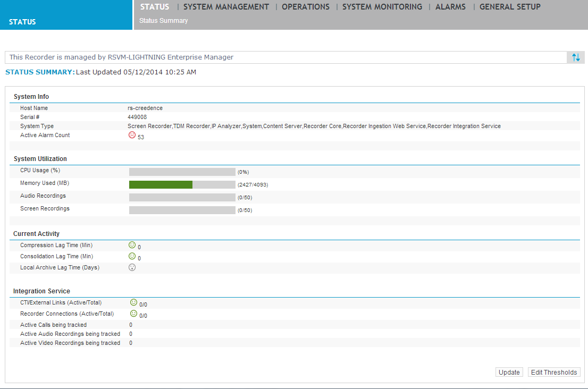The image size is (588, 389).
Task: Click the red alarm icon beside Active Alarm Count
Action: point(132,135)
